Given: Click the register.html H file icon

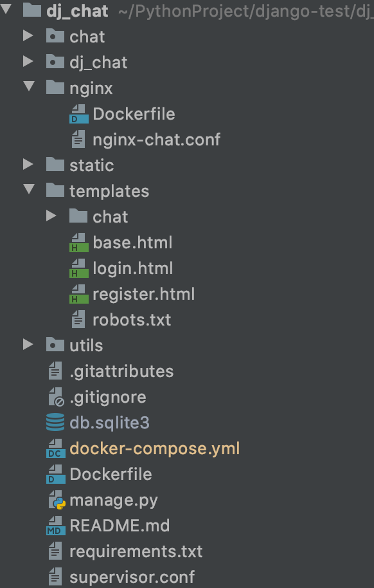Looking at the screenshot, I should [78, 294].
